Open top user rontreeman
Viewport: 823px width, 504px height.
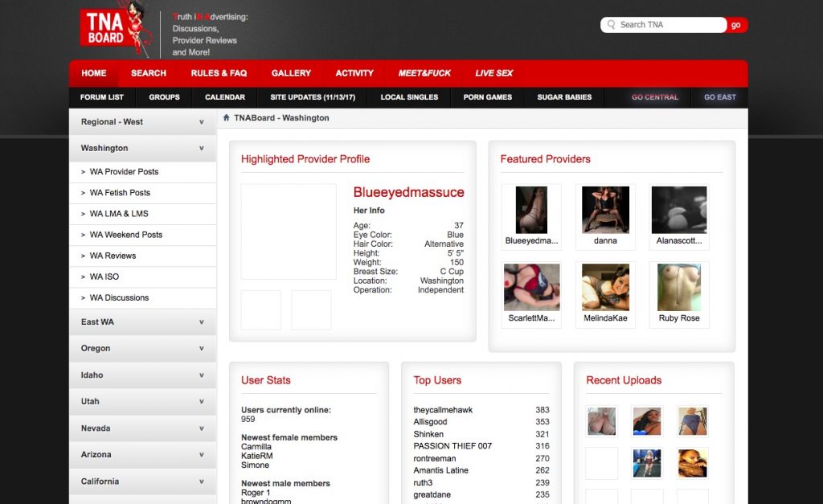click(435, 458)
